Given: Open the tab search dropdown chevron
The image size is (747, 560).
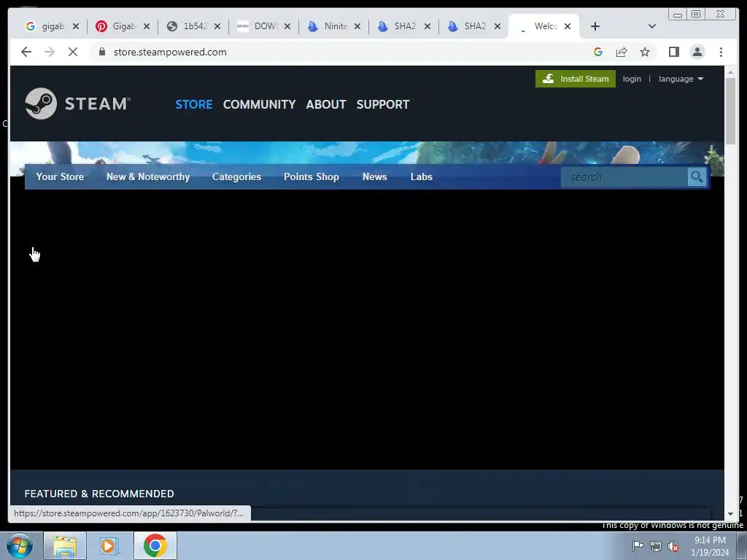Looking at the screenshot, I should pyautogui.click(x=652, y=26).
